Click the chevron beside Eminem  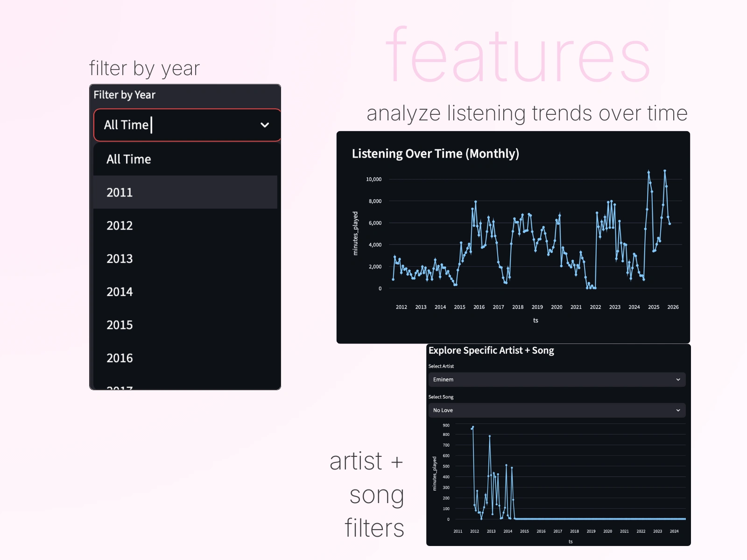678,379
